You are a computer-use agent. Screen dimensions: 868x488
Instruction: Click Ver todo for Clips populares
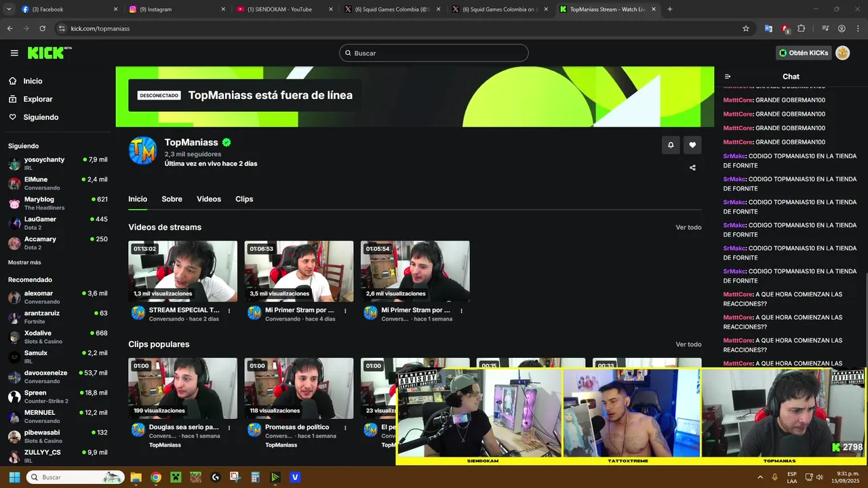pos(688,345)
